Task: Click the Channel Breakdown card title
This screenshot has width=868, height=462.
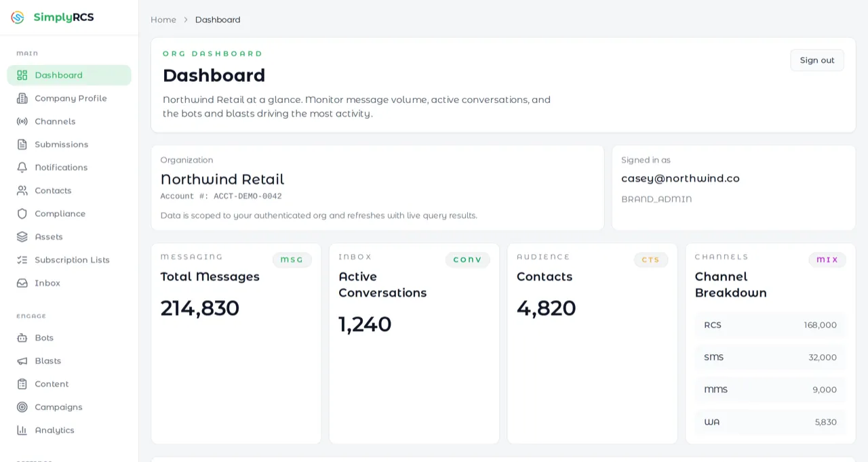Action: click(731, 285)
